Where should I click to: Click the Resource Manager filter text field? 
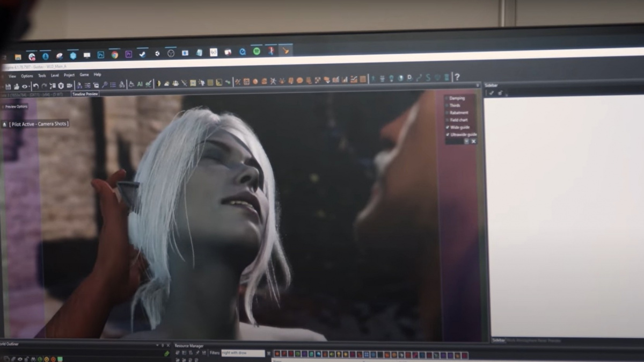243,353
